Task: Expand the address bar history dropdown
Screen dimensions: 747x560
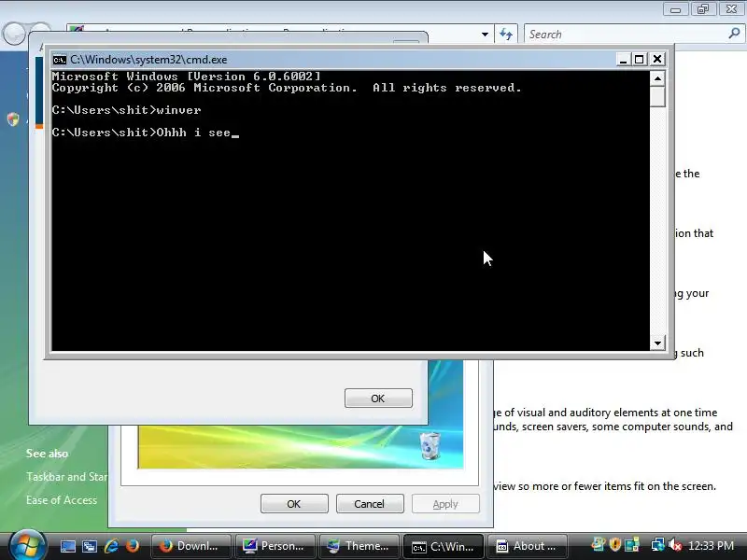Action: (485, 35)
